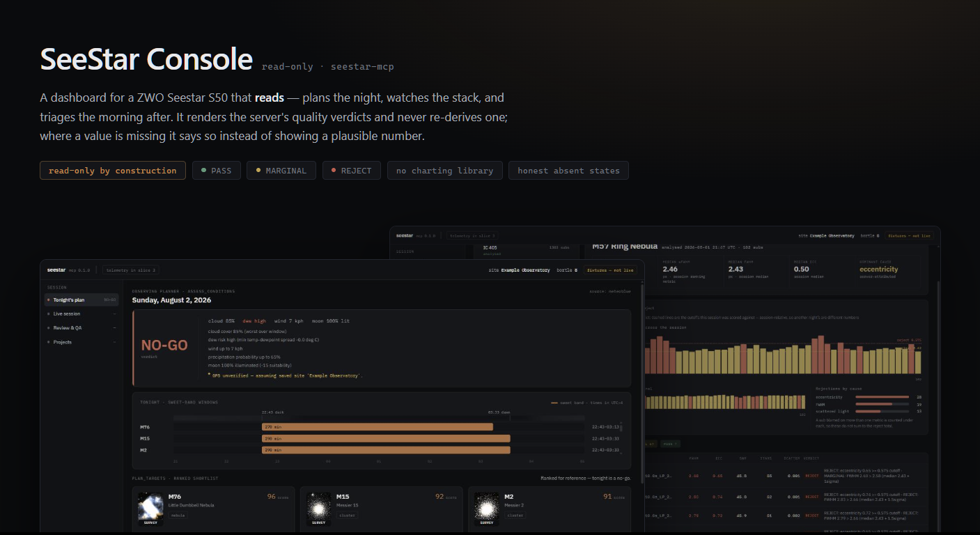Open Live session in planner sidebar
The image size is (980, 535).
point(81,313)
